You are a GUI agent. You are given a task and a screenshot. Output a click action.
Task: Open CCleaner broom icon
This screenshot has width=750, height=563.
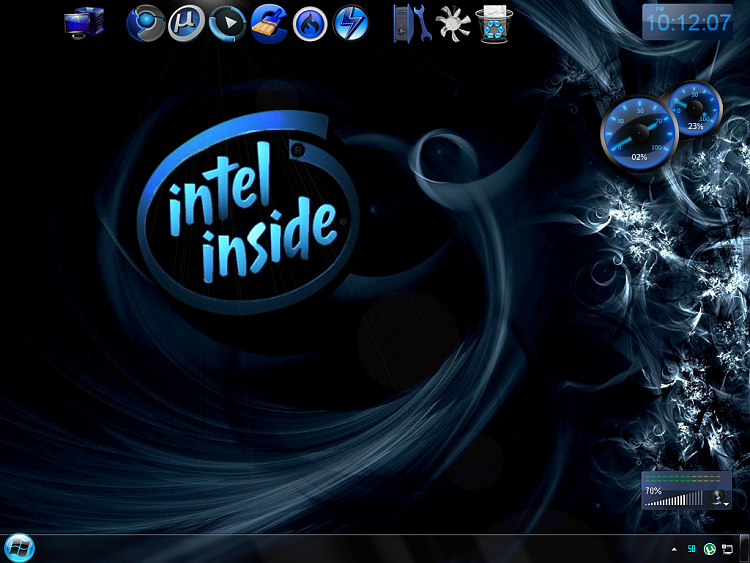(269, 23)
